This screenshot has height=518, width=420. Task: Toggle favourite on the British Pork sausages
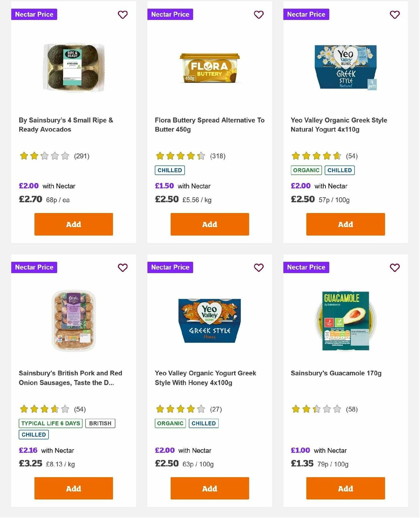point(122,267)
